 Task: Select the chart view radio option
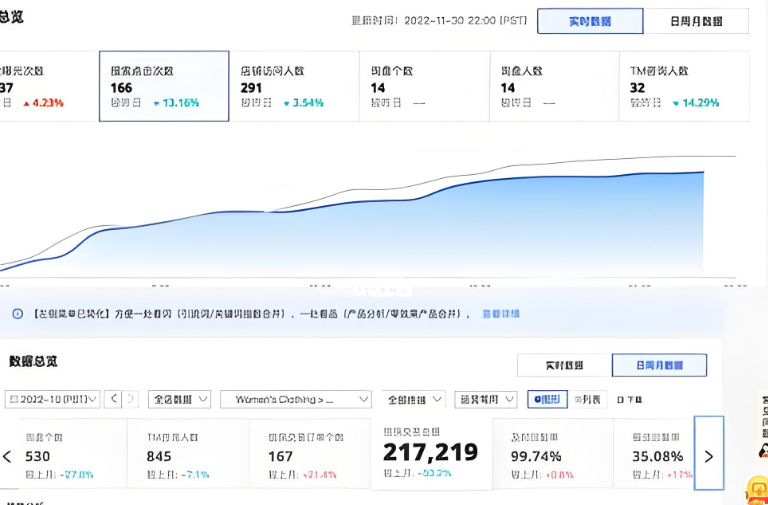pyautogui.click(x=549, y=399)
